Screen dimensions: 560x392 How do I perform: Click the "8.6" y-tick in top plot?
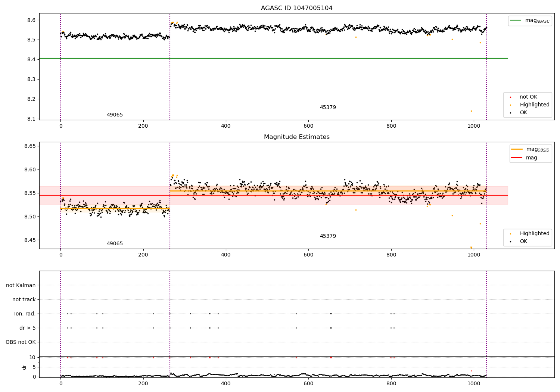coord(32,20)
